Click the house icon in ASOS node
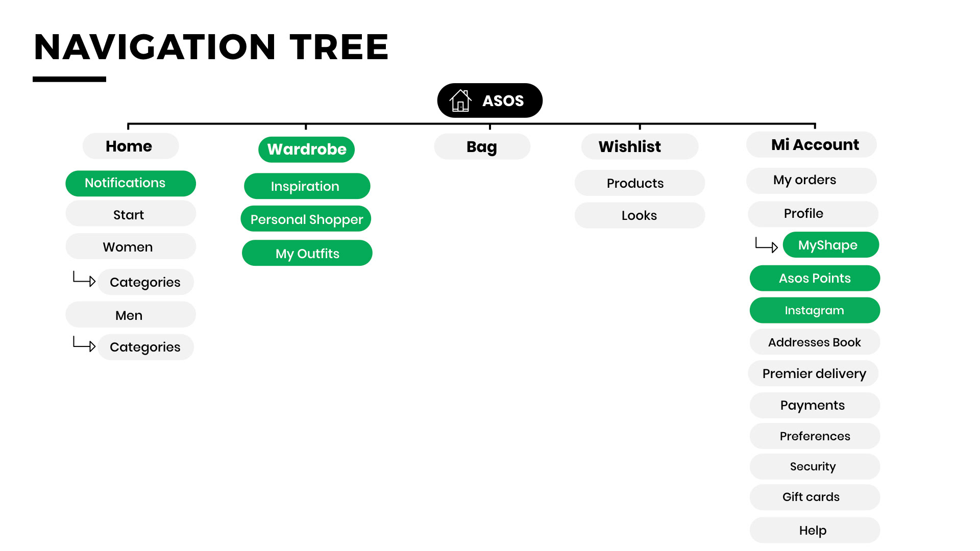The height and width of the screenshot is (551, 980). tap(460, 101)
